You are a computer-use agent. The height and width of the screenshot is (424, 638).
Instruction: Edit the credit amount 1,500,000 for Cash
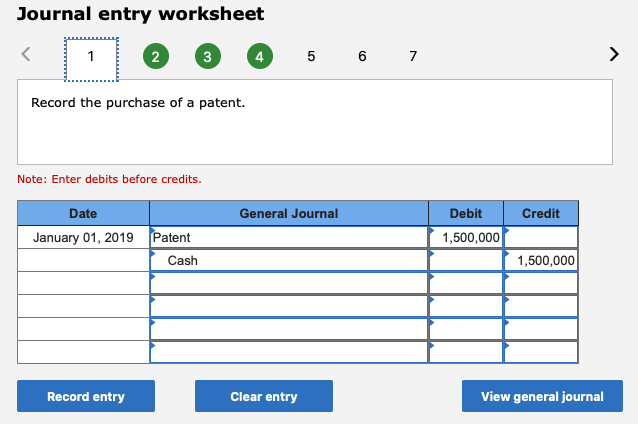(x=541, y=260)
